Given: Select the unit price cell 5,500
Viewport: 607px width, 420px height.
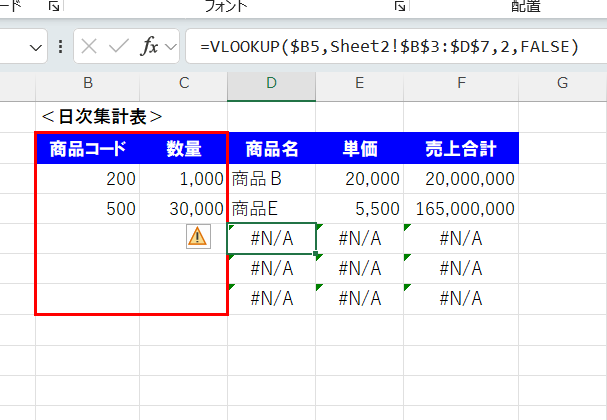Looking at the screenshot, I should coord(360,209).
